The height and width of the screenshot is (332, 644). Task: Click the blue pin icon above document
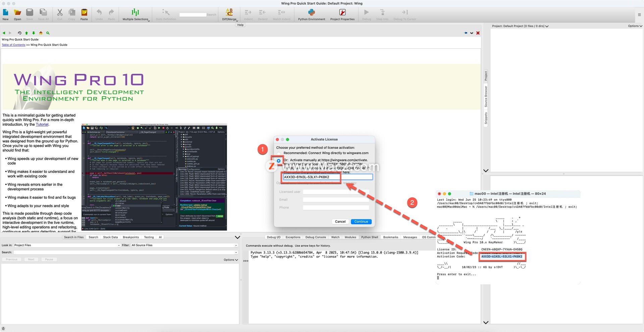tap(466, 33)
